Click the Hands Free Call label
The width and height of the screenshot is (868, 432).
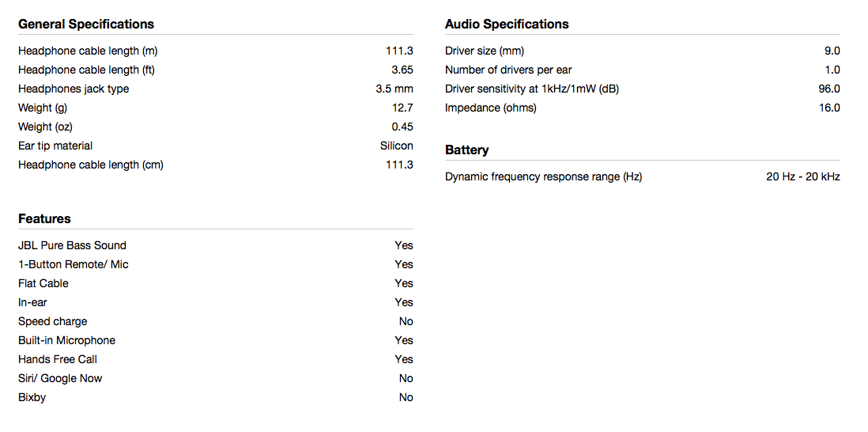(x=58, y=359)
